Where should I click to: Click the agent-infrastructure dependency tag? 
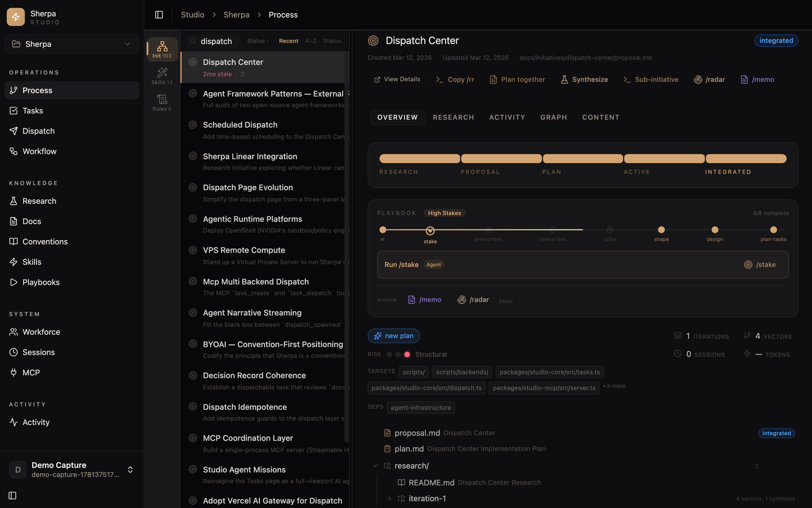[421, 408]
